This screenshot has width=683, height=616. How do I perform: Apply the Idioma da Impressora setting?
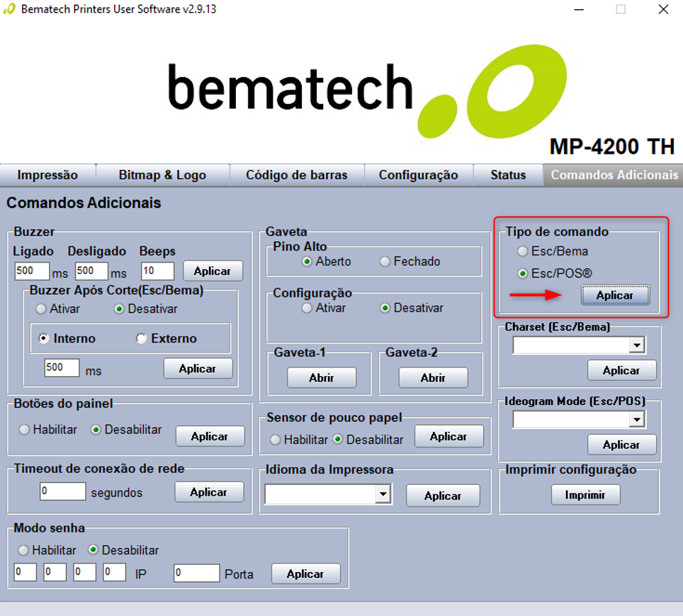443,496
